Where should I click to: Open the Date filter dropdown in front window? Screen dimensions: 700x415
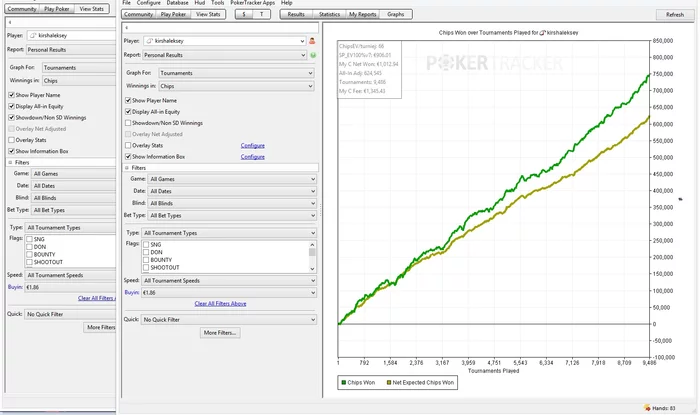232,191
